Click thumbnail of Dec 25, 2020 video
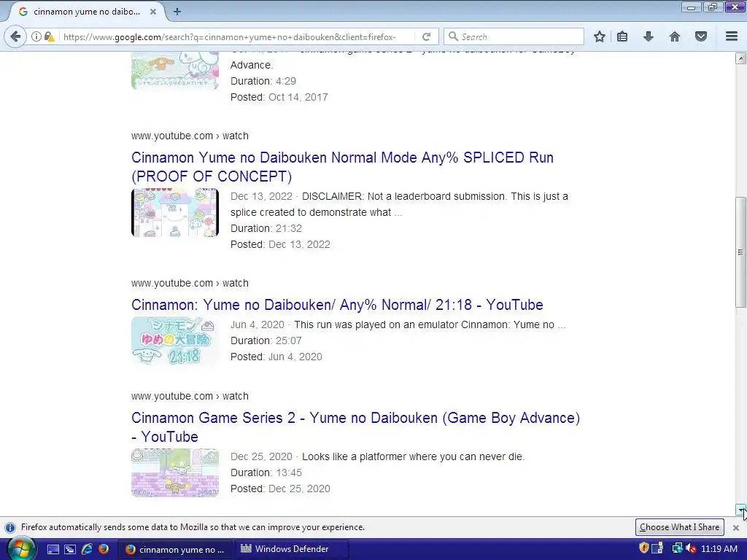 coord(175,472)
